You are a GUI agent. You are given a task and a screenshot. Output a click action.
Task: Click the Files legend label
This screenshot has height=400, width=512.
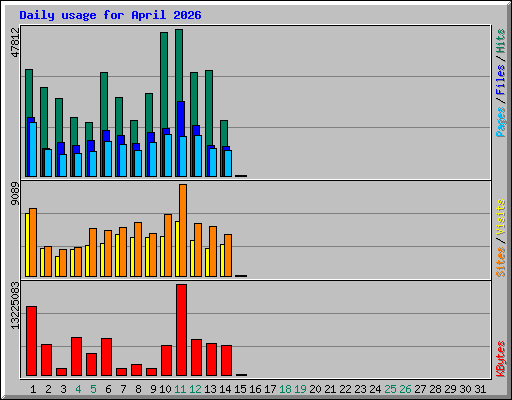pyautogui.click(x=500, y=80)
